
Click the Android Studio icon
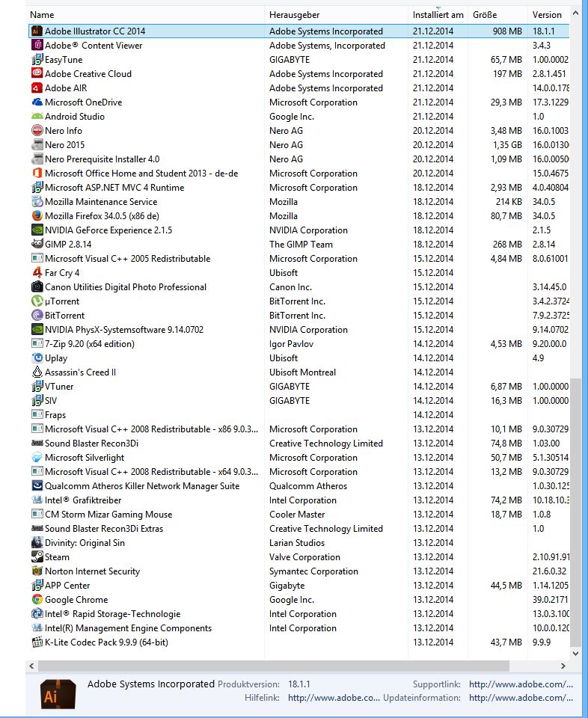(x=37, y=117)
